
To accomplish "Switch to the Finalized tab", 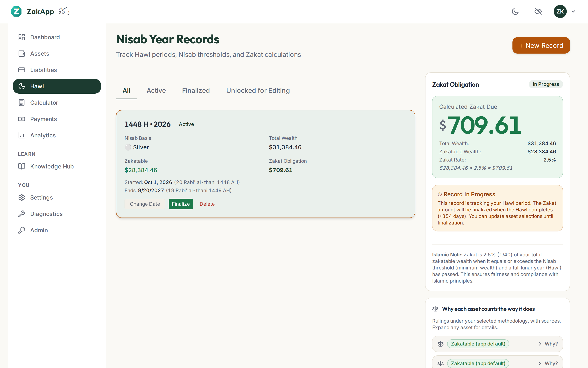I will click(x=196, y=91).
